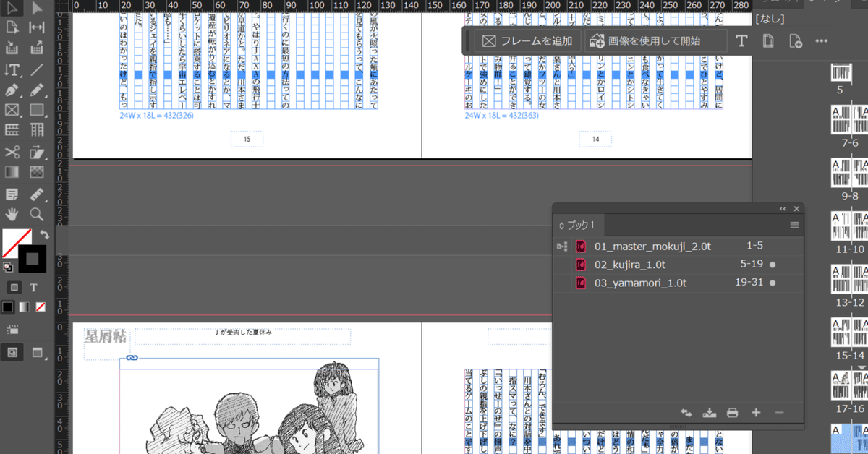This screenshot has width=868, height=454.
Task: Switch to Normal screen mode
Action: pos(12,353)
